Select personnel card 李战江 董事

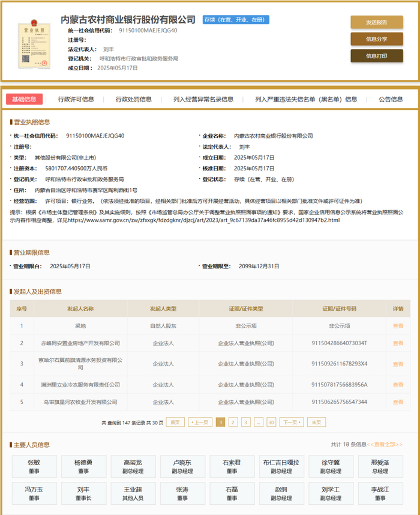tap(380, 493)
